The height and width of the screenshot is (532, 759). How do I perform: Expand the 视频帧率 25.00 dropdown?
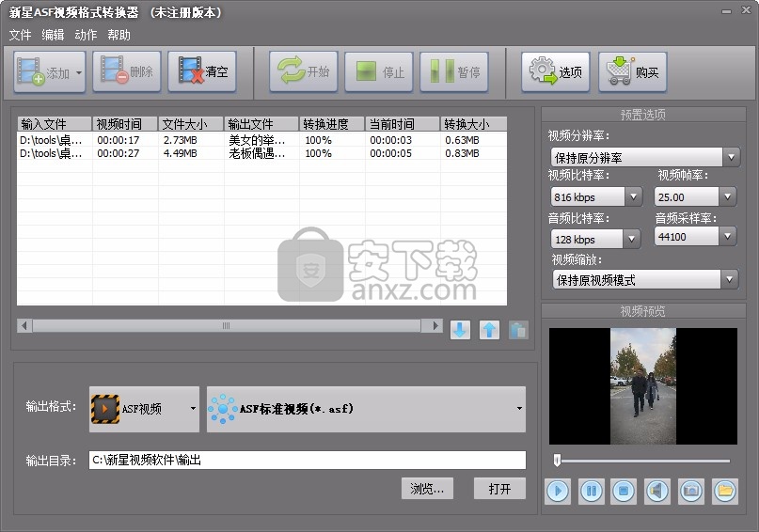tap(727, 196)
